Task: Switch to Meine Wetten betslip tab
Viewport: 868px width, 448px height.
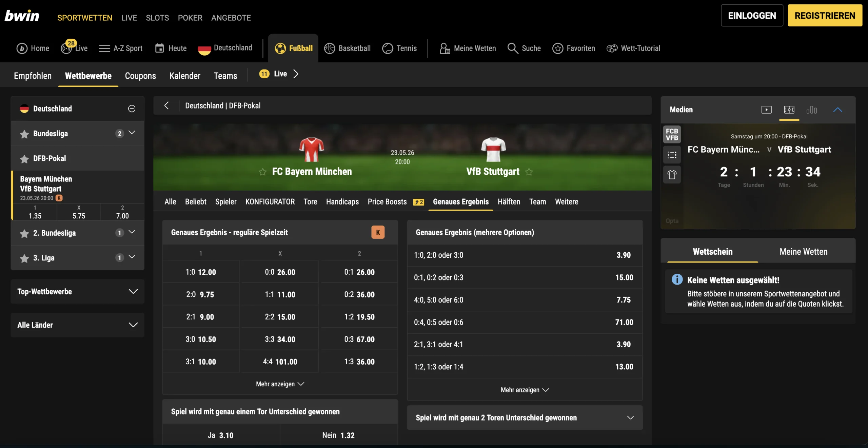Action: pyautogui.click(x=803, y=252)
